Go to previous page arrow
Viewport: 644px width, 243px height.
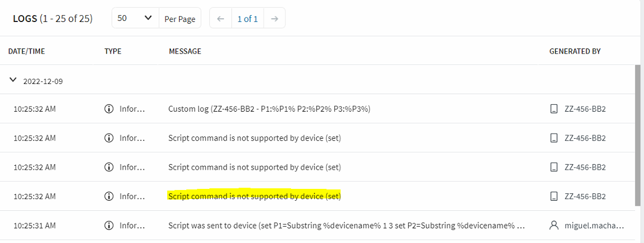220,19
